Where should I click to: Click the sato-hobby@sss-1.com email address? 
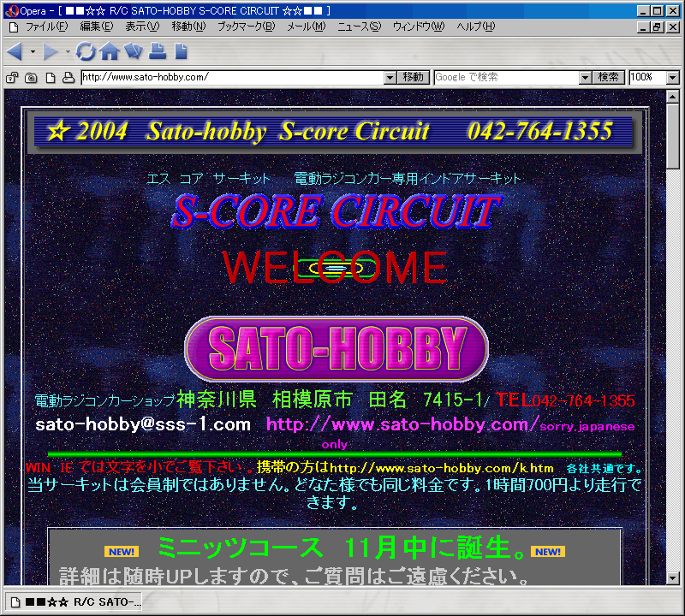pyautogui.click(x=143, y=424)
